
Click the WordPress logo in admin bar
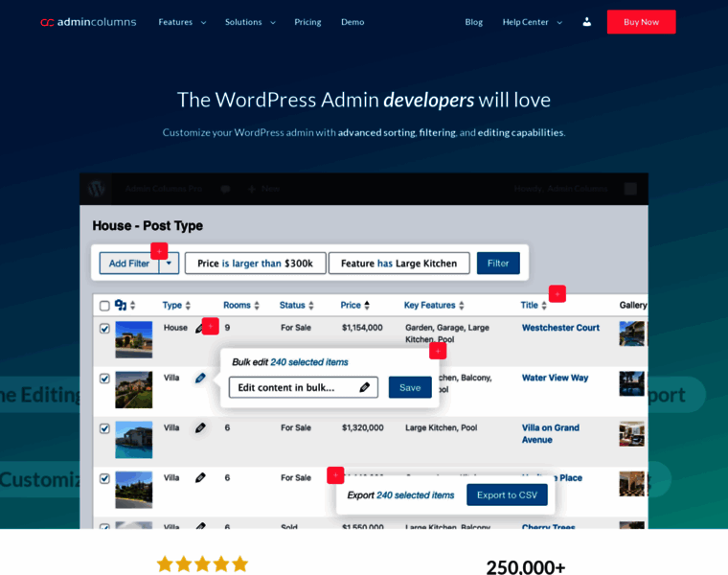(x=96, y=189)
